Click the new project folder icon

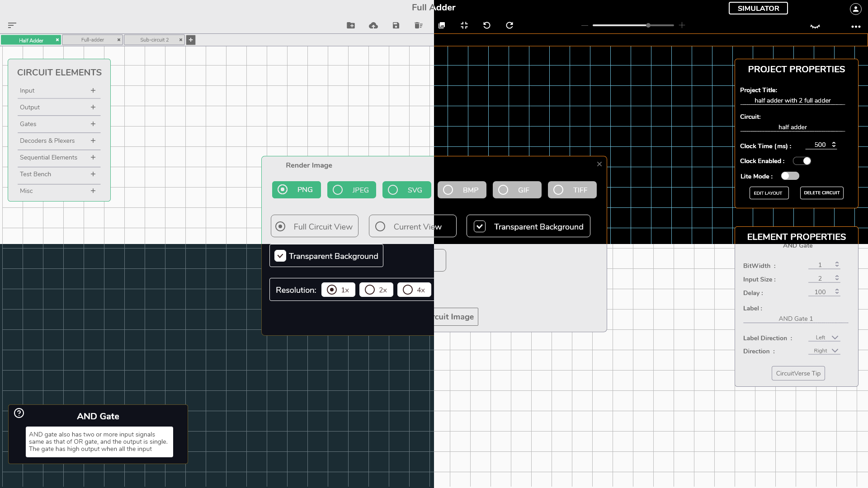tap(351, 25)
